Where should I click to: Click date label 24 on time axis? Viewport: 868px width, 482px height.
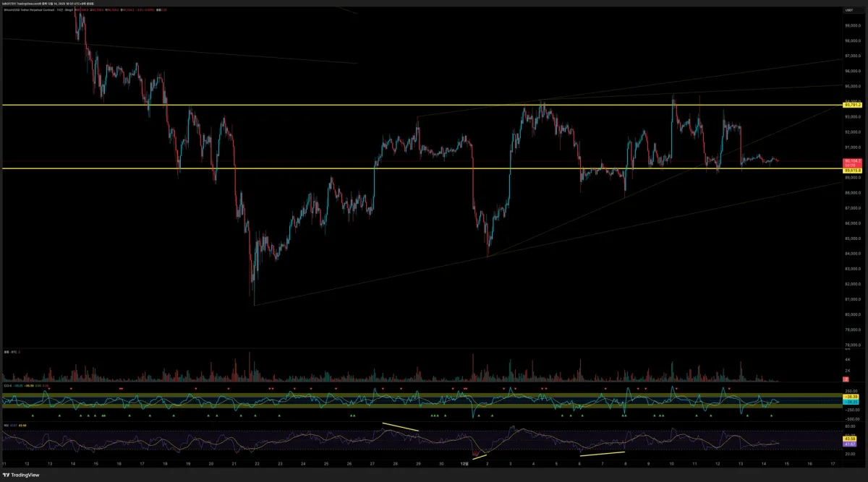pyautogui.click(x=303, y=462)
